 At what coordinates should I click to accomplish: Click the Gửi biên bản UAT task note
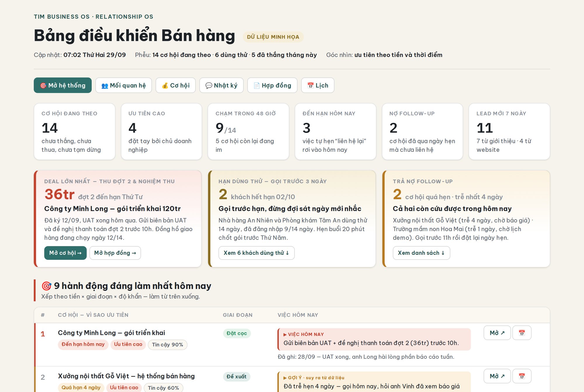[x=374, y=339]
